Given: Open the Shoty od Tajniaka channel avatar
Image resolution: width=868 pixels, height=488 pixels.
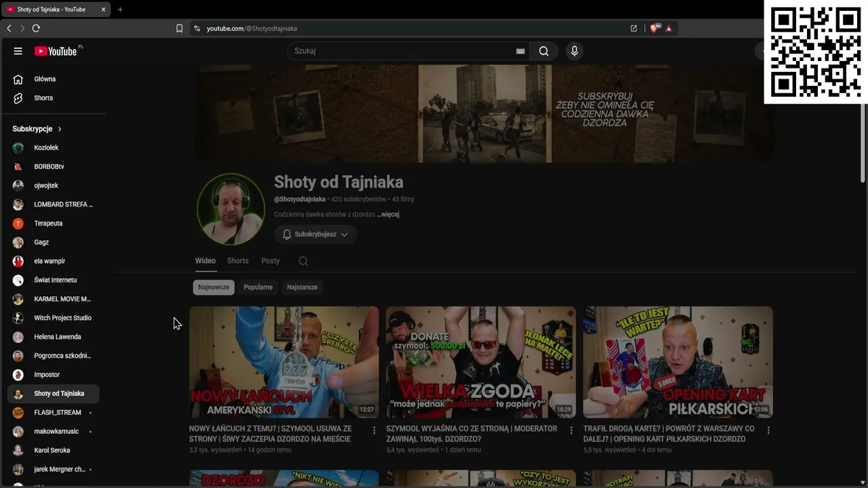Looking at the screenshot, I should [231, 209].
